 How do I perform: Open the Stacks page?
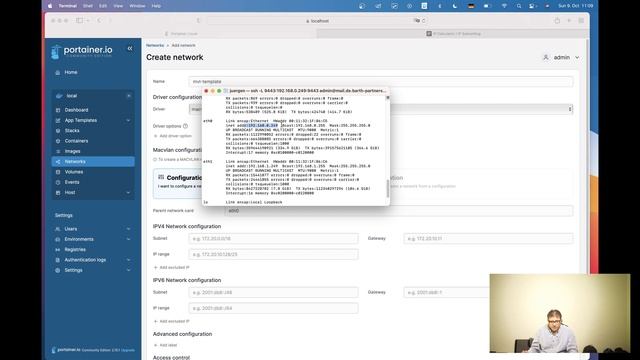72,131
